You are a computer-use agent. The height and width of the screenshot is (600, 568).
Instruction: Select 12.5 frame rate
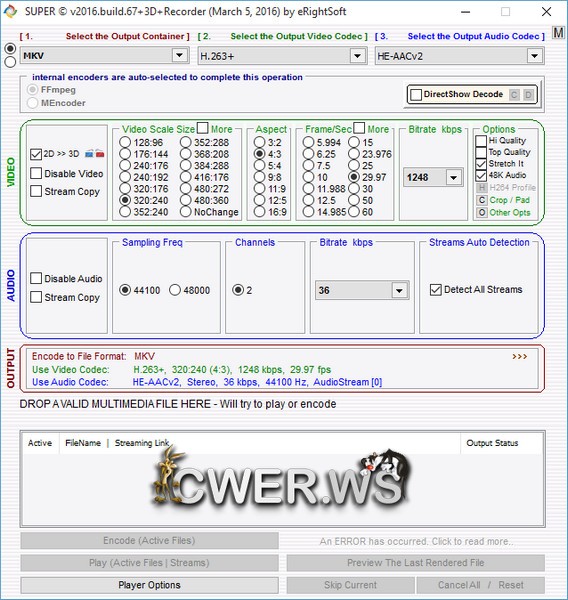(x=308, y=200)
